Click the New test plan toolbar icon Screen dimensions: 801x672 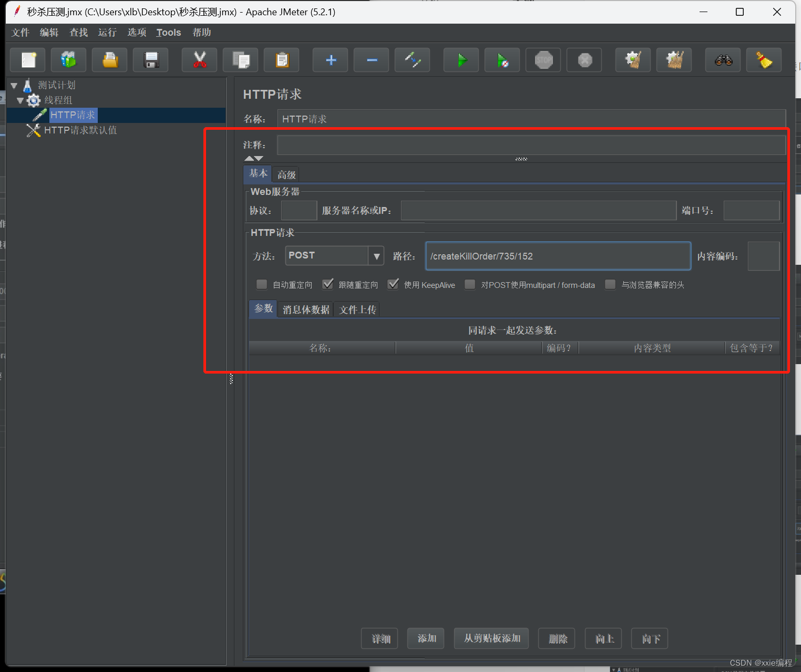coord(28,60)
